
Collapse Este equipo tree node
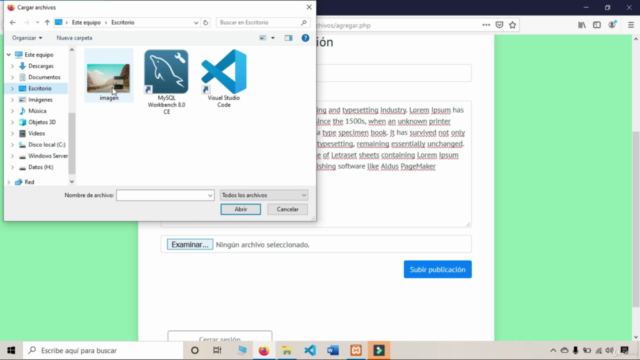click(x=9, y=55)
